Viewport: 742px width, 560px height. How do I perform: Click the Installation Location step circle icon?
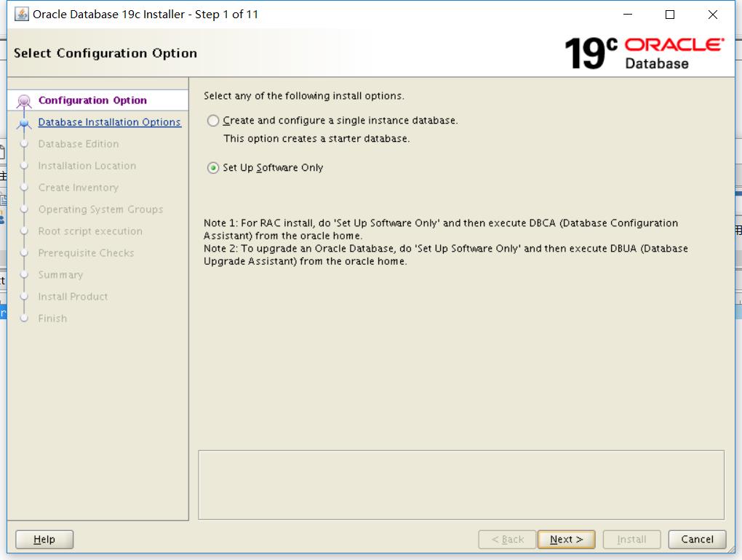click(23, 165)
